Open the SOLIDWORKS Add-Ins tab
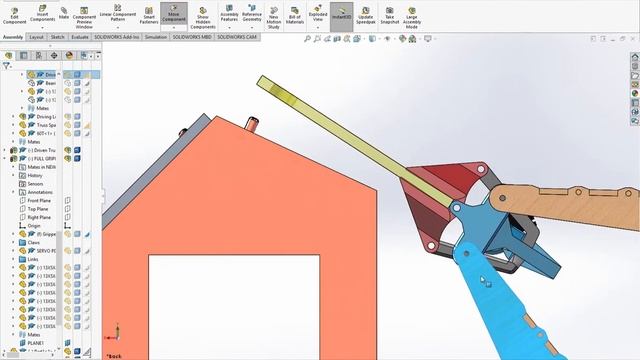This screenshot has width=640, height=360. pos(117,37)
